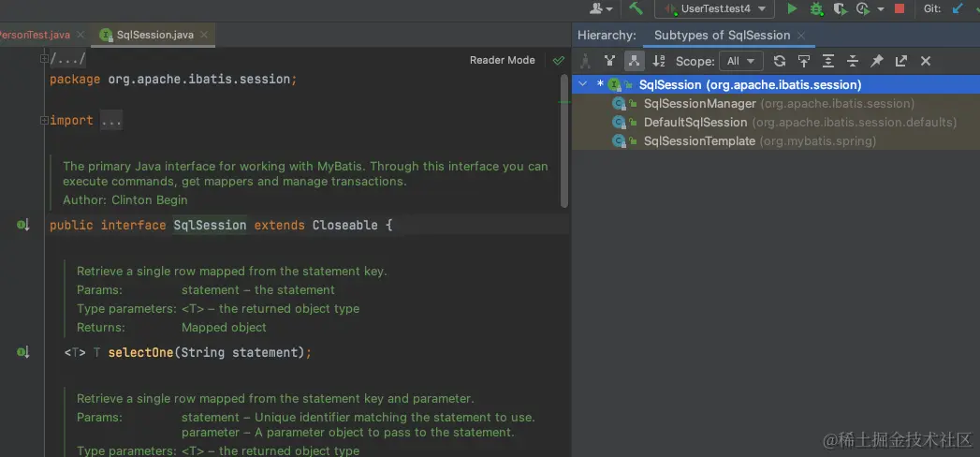Viewport: 980px width, 457px height.
Task: Show implementations from SqlSession interface gutter icon
Action: tap(23, 225)
